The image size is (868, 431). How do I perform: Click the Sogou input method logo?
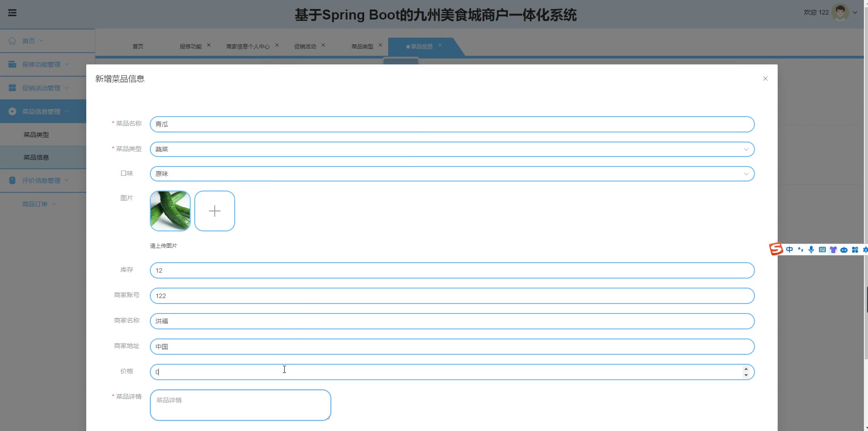(x=776, y=249)
